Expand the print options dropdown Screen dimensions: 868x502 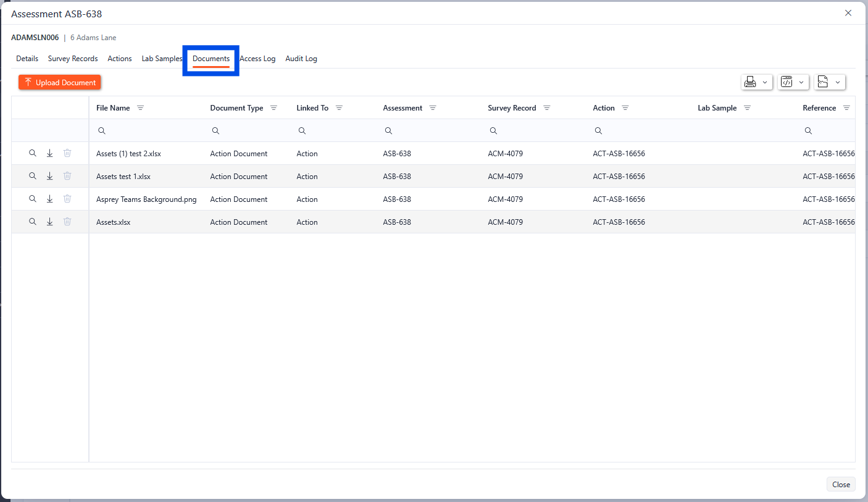(x=756, y=82)
